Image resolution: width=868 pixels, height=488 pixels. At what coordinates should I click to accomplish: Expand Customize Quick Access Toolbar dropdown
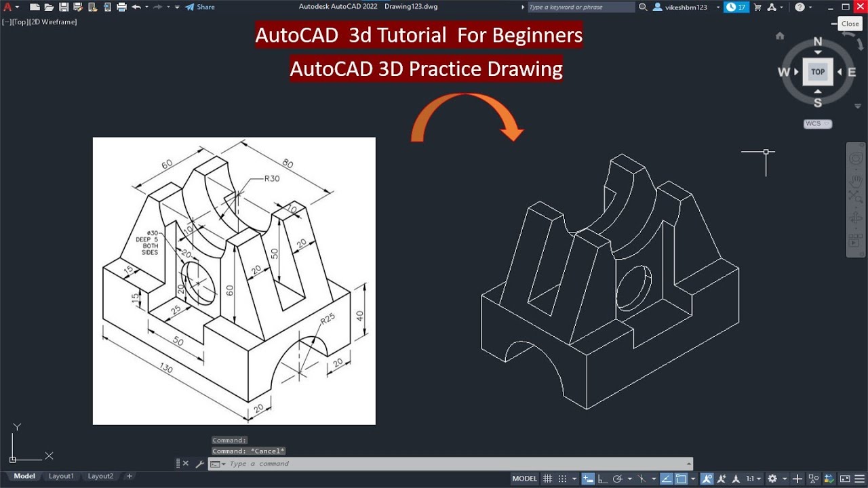pos(177,7)
